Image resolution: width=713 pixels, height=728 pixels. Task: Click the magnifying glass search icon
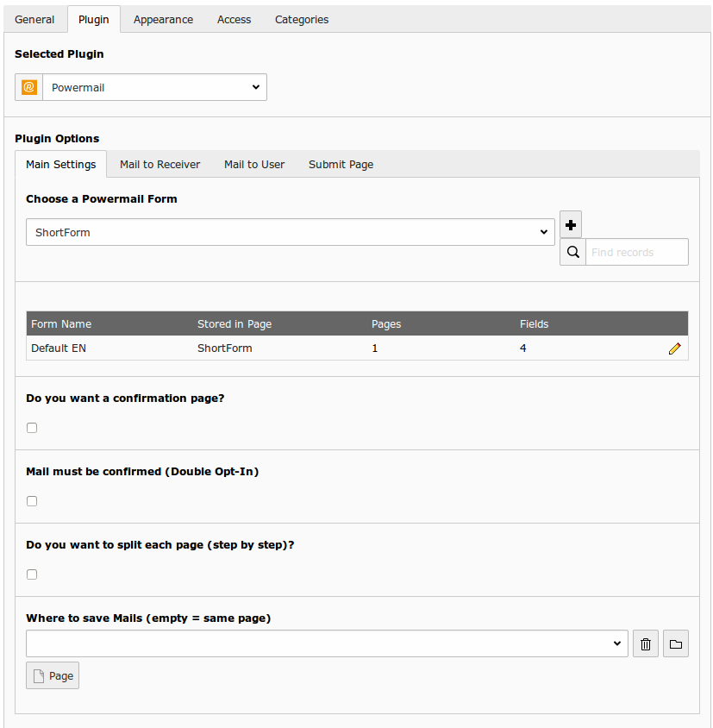coord(572,252)
